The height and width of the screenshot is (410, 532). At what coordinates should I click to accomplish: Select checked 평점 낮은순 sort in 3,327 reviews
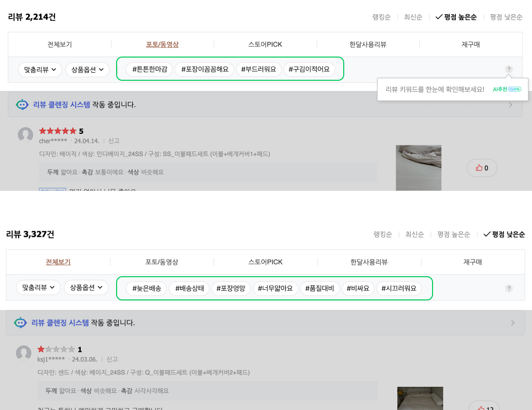coord(504,234)
